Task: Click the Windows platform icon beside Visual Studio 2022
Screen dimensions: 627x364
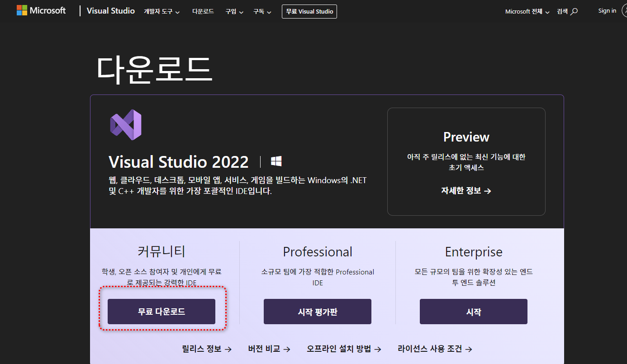Action: tap(276, 161)
